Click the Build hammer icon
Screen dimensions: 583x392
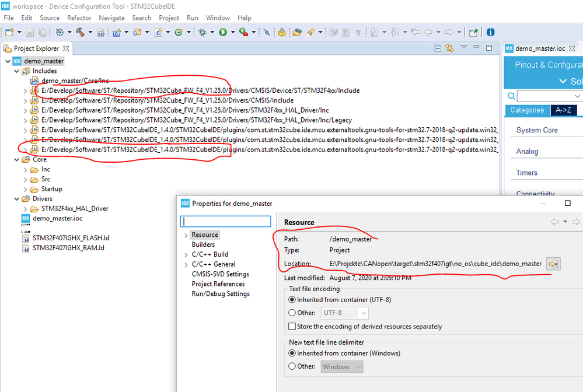(81, 32)
